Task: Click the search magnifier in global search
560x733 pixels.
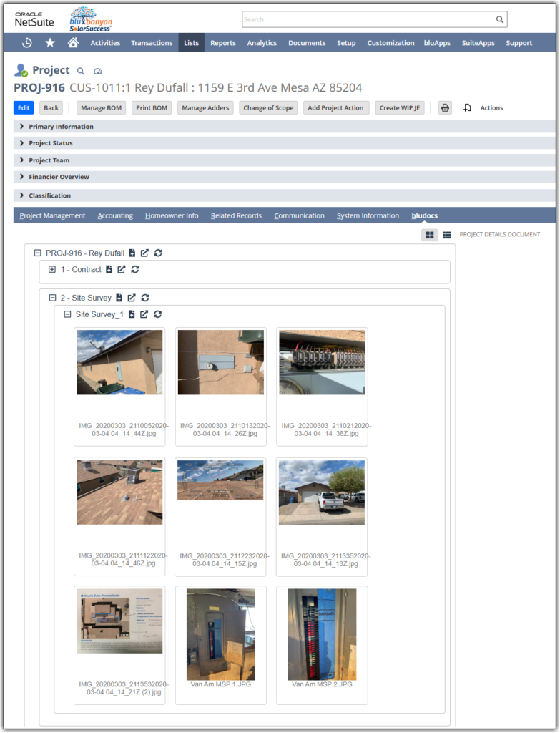Action: tap(500, 19)
